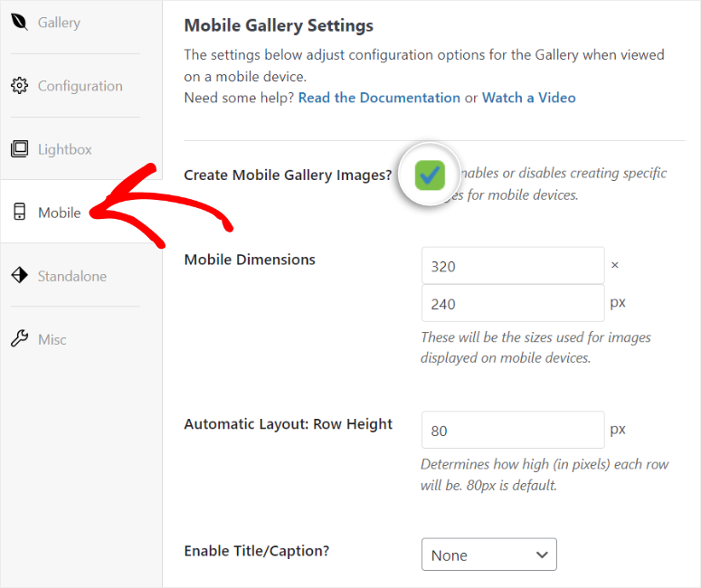Switch to the Gallery tab
701x588 pixels.
tap(59, 23)
